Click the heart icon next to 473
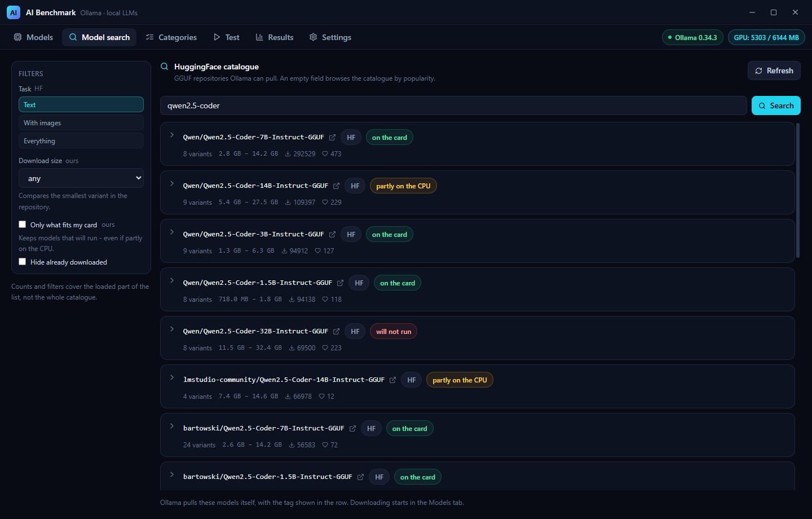 [325, 153]
